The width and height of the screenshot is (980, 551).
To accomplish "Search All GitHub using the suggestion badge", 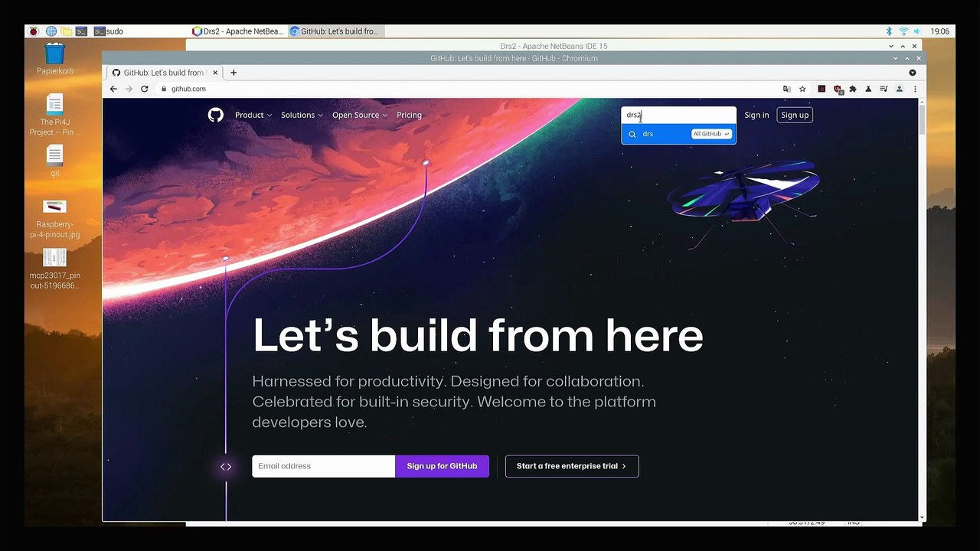I will click(x=711, y=134).
